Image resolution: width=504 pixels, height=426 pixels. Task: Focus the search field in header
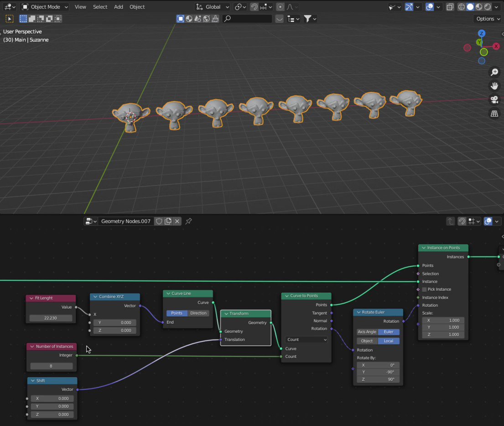(x=247, y=19)
